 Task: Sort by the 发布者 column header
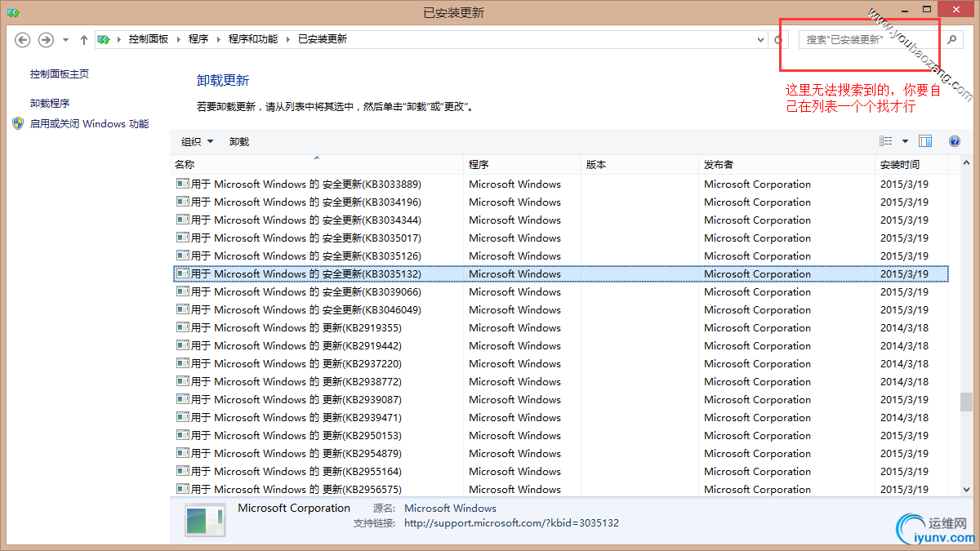pyautogui.click(x=787, y=164)
